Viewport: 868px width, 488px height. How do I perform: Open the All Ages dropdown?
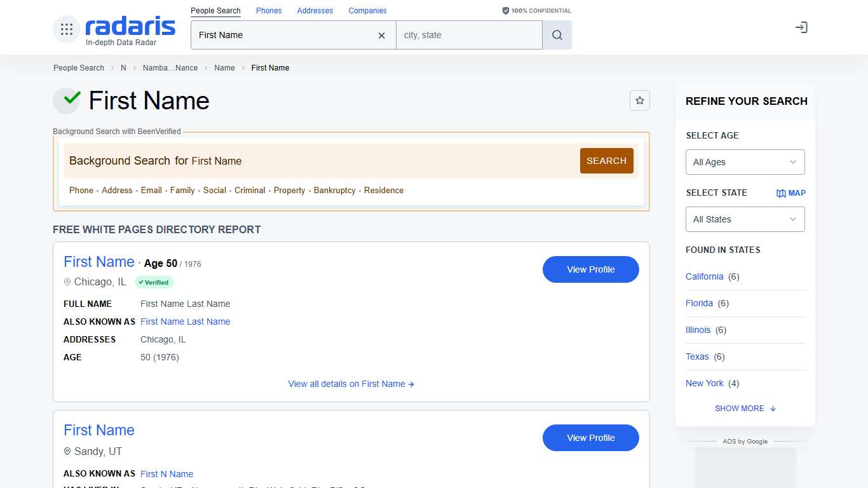(745, 162)
